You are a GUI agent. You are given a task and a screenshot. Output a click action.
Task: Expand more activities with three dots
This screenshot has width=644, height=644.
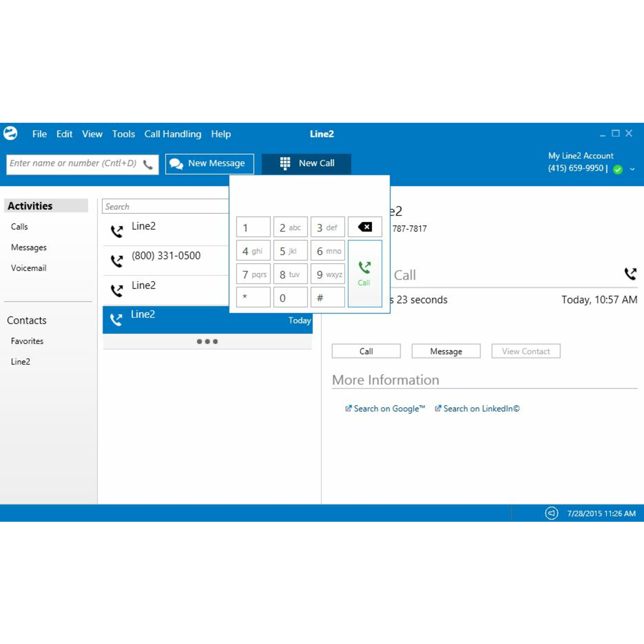207,342
